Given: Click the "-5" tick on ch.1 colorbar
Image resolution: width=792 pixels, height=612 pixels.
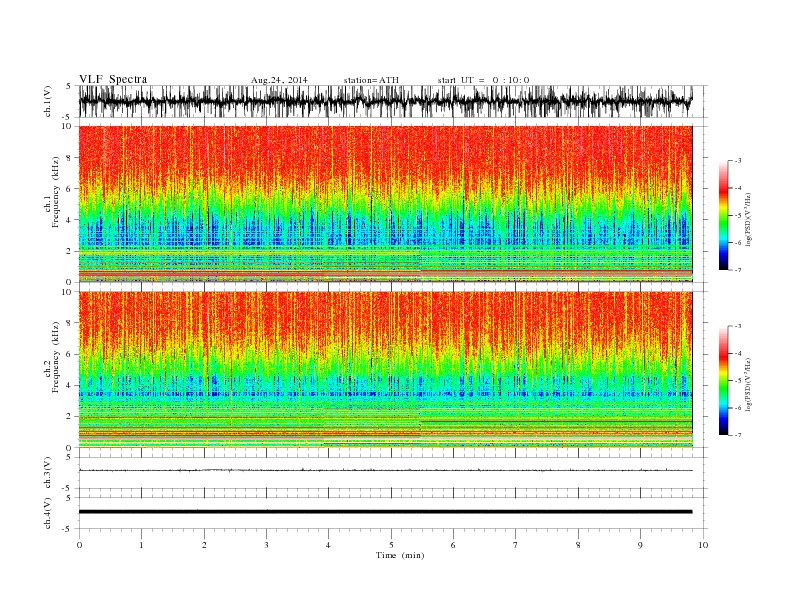Looking at the screenshot, I should click(738, 216).
